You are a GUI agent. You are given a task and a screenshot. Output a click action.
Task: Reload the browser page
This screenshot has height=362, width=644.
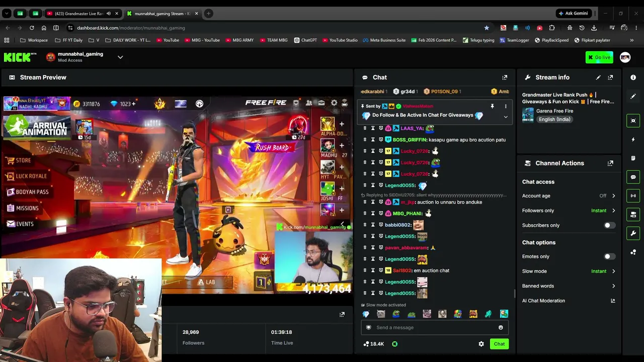coord(32,28)
